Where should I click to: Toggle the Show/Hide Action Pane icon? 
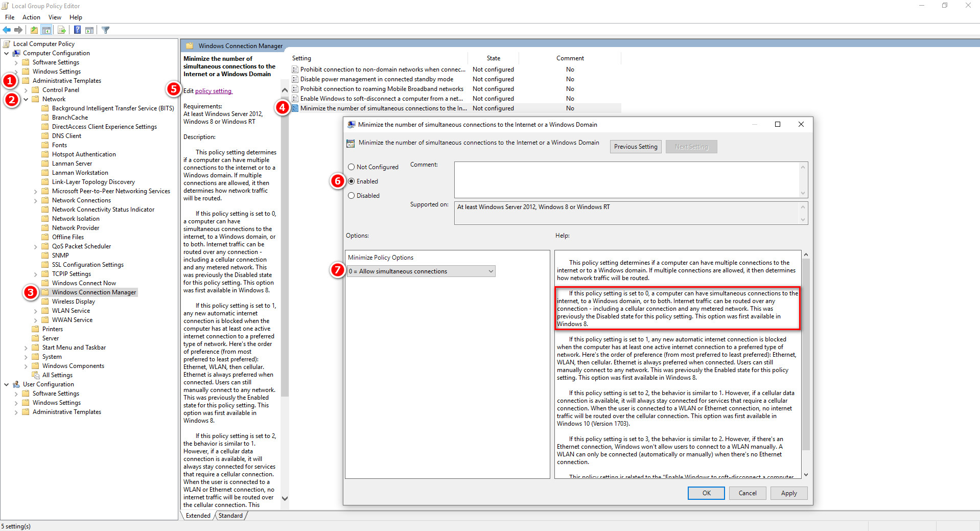click(x=89, y=30)
